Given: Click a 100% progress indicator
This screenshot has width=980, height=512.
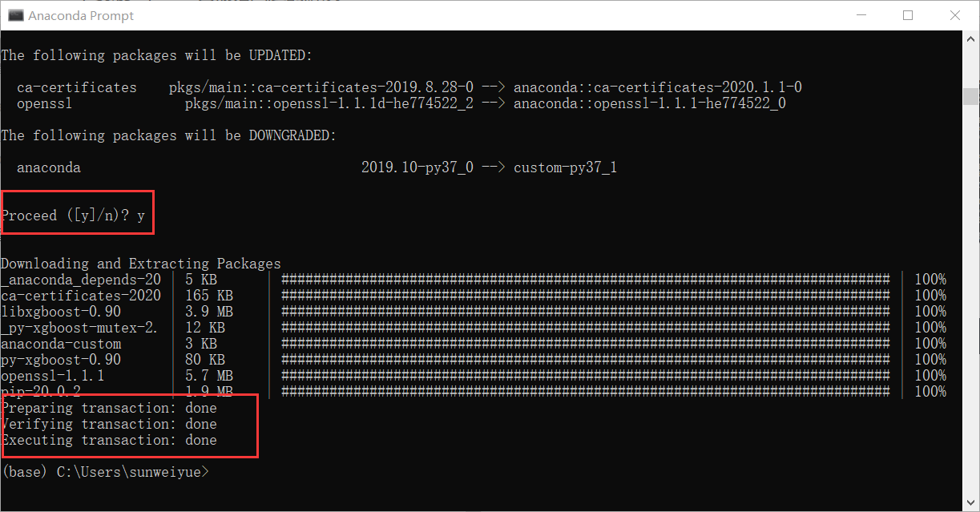Looking at the screenshot, I should (x=930, y=279).
